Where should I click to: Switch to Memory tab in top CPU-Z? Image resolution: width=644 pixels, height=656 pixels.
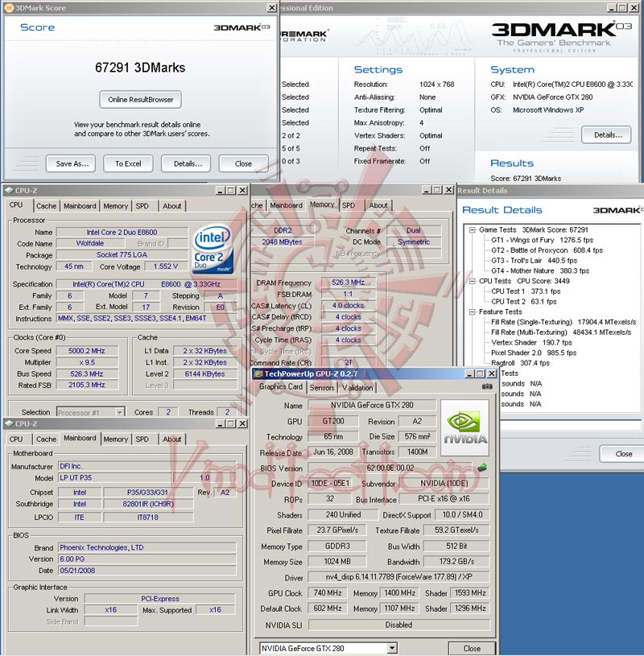pos(115,206)
